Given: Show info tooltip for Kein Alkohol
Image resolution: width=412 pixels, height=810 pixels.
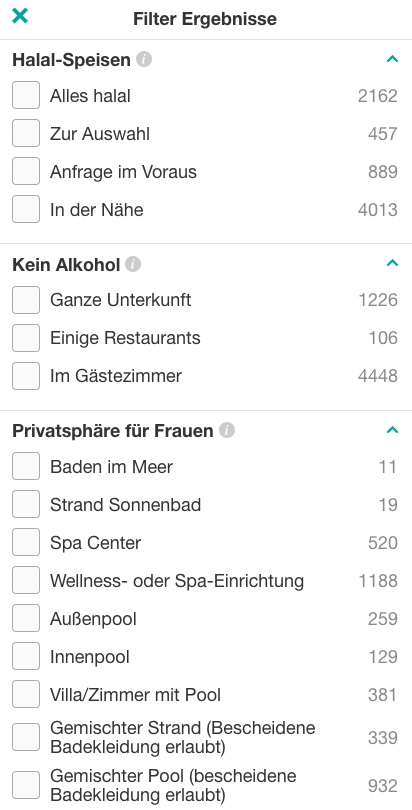Looking at the screenshot, I should (x=133, y=264).
